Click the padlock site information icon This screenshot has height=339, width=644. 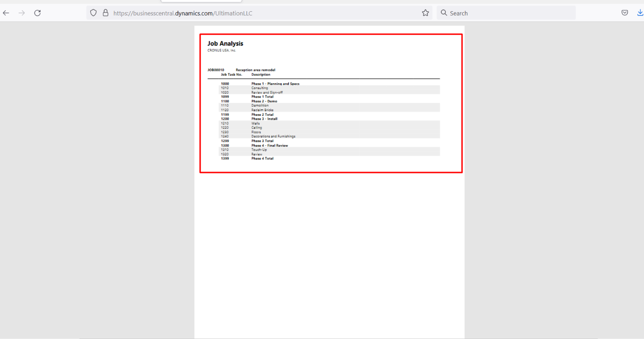[106, 13]
